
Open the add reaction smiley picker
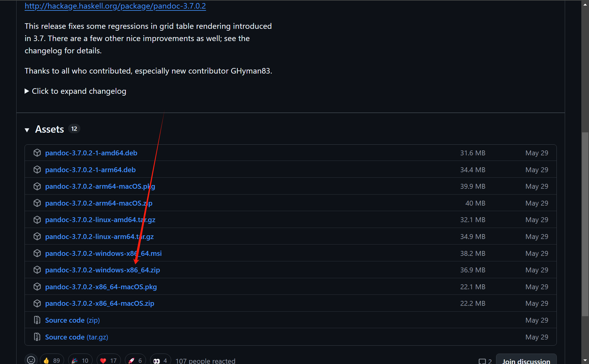pyautogui.click(x=31, y=360)
